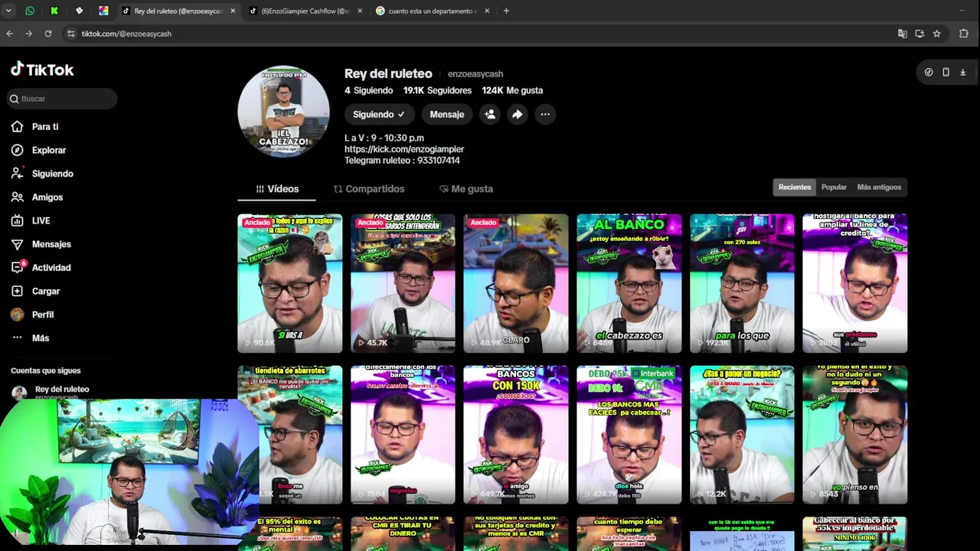Open Amigos in the sidebar
The width and height of the screenshot is (980, 551).
click(47, 197)
